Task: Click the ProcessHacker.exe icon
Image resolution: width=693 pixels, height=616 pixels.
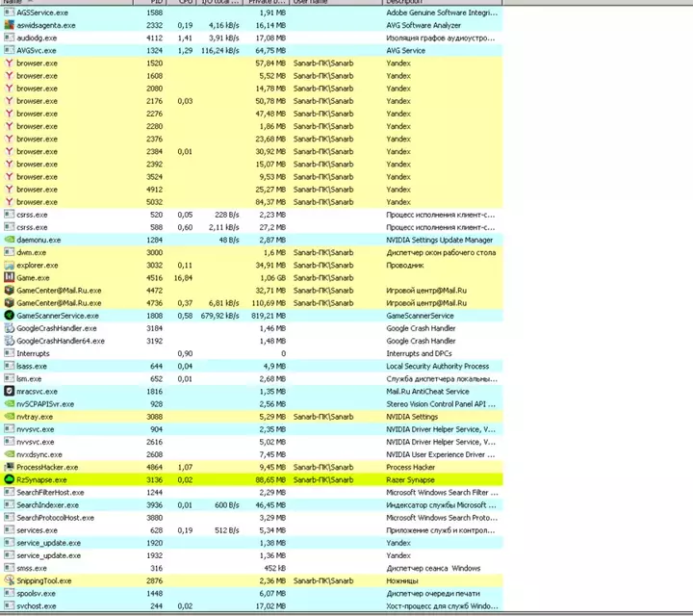Action: point(9,467)
